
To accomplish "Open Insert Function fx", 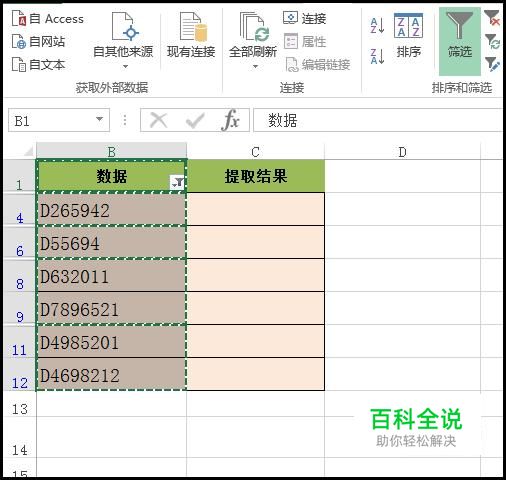I will click(230, 120).
